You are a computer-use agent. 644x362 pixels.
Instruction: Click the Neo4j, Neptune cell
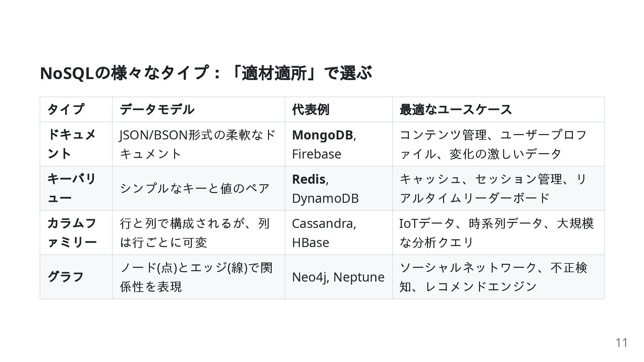coord(339,277)
